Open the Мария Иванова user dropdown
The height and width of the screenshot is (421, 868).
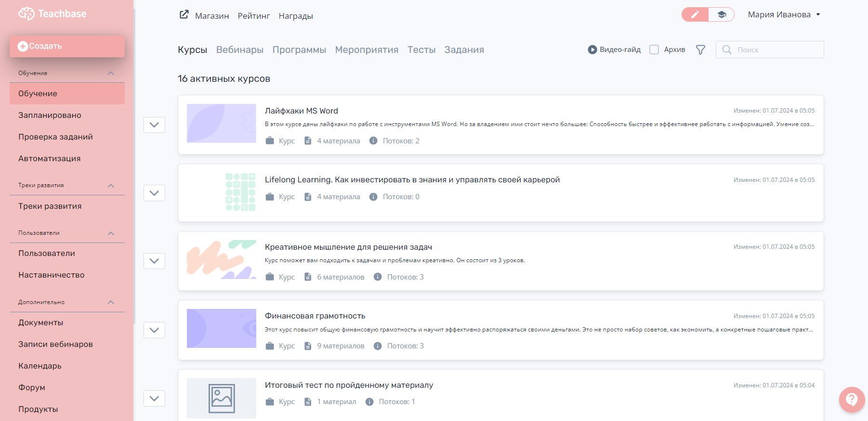coord(784,15)
